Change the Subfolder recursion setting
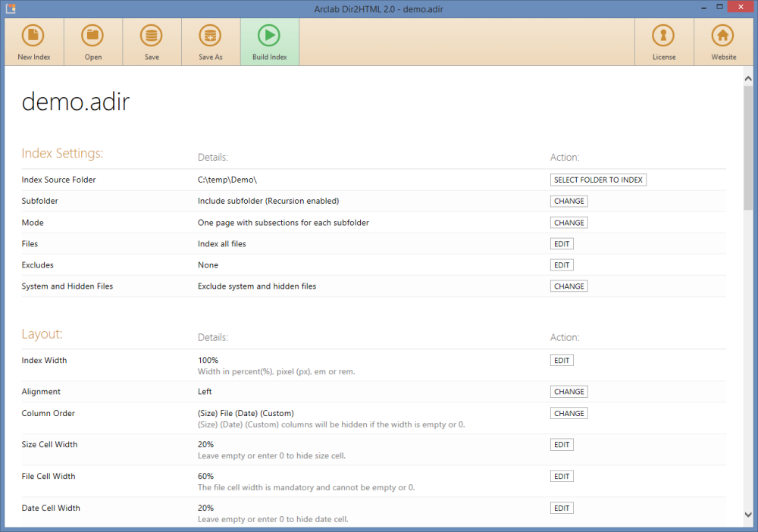The image size is (758, 532). tap(568, 202)
